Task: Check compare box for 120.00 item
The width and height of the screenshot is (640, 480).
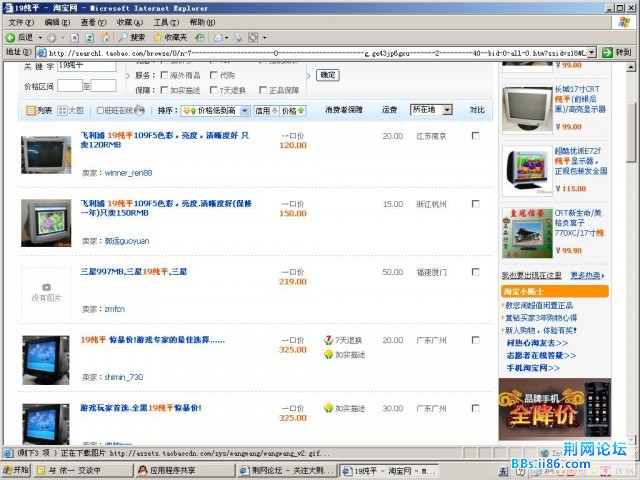Action: coord(476,136)
